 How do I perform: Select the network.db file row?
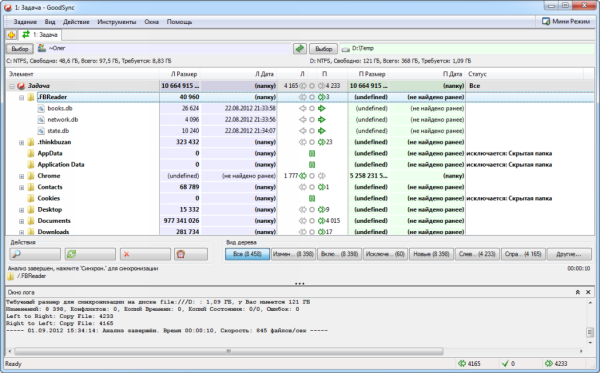300,119
